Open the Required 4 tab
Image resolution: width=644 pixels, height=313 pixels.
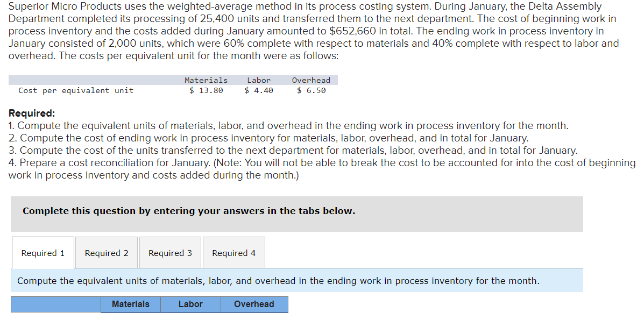[233, 252]
